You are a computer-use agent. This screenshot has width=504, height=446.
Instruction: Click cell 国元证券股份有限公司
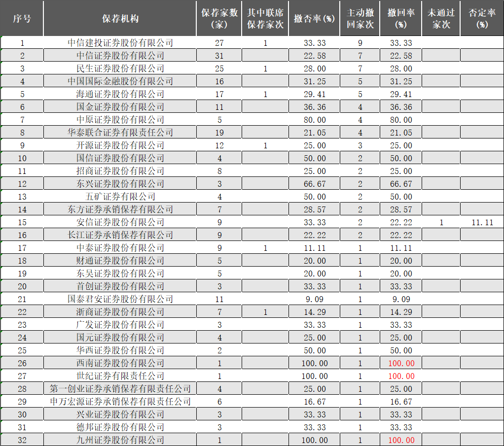click(120, 338)
